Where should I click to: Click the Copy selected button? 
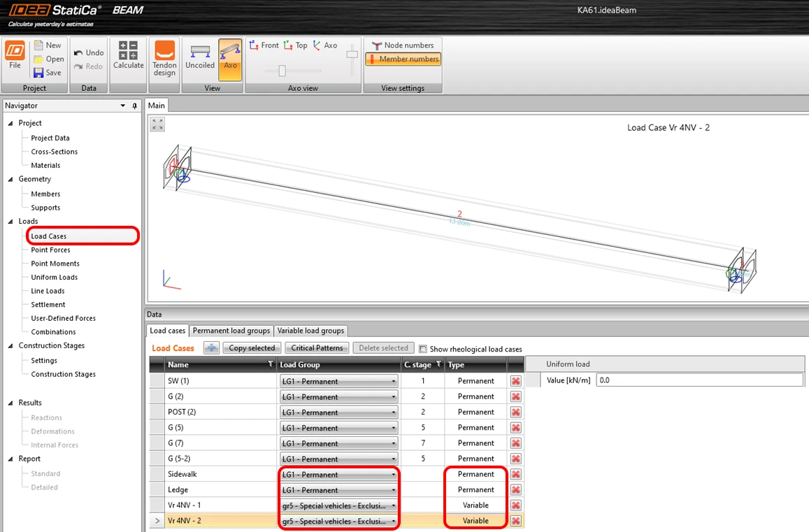[252, 348]
